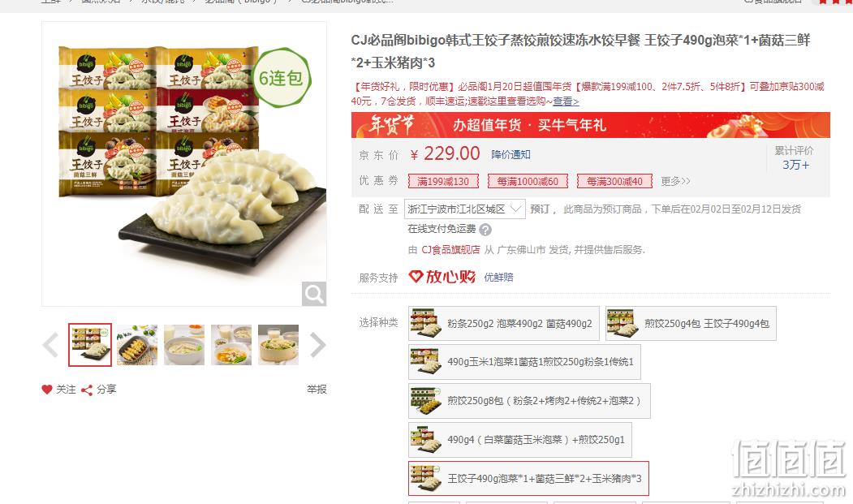Select variant 煎饺250g4包 王饺子490g4包

(691, 323)
